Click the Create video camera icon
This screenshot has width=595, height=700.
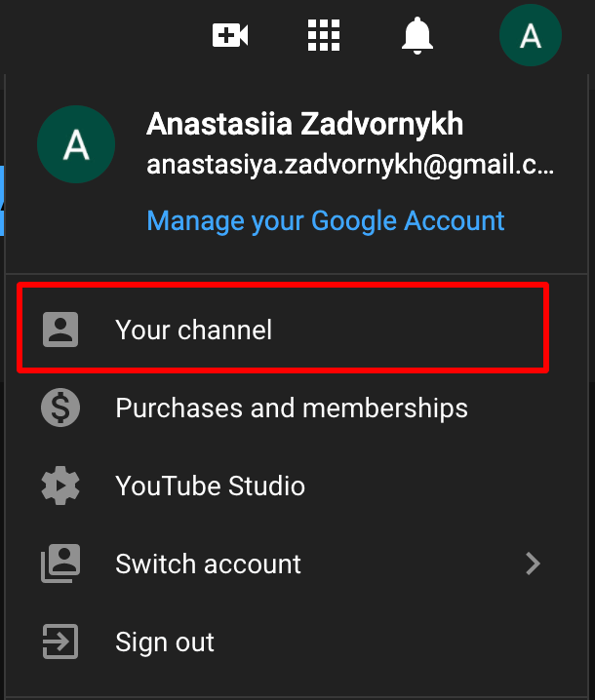[x=230, y=35]
